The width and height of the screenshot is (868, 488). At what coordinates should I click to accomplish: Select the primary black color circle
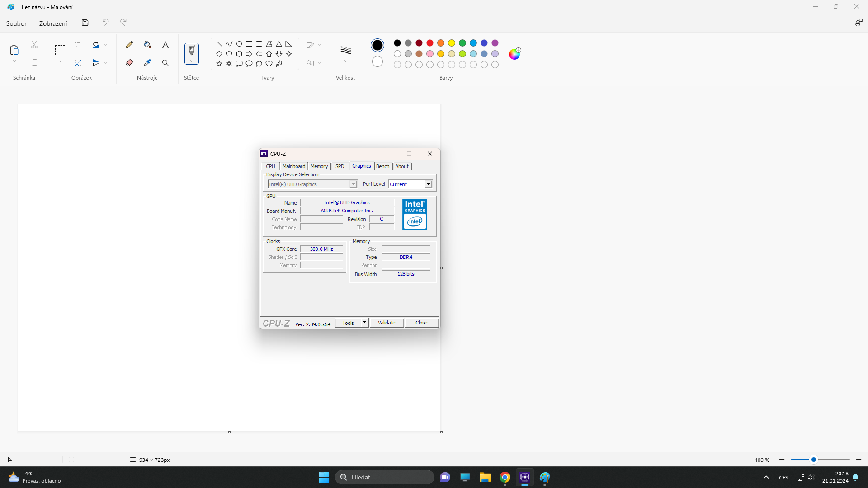[x=377, y=45]
